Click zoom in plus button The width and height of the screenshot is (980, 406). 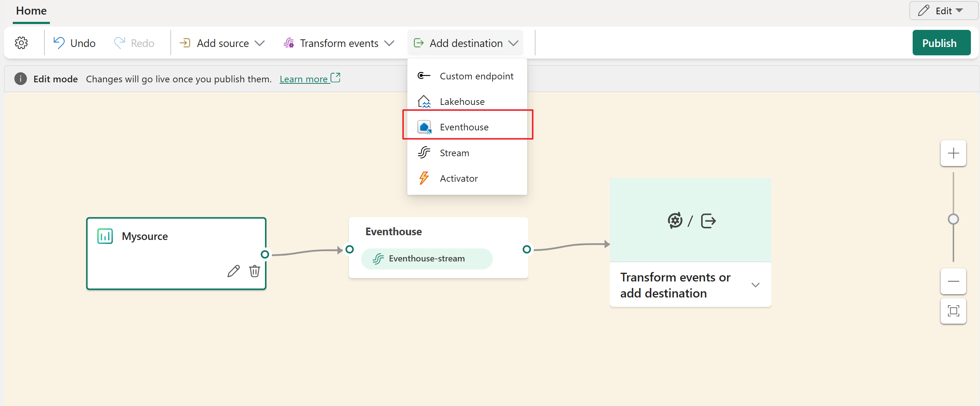[x=953, y=153]
